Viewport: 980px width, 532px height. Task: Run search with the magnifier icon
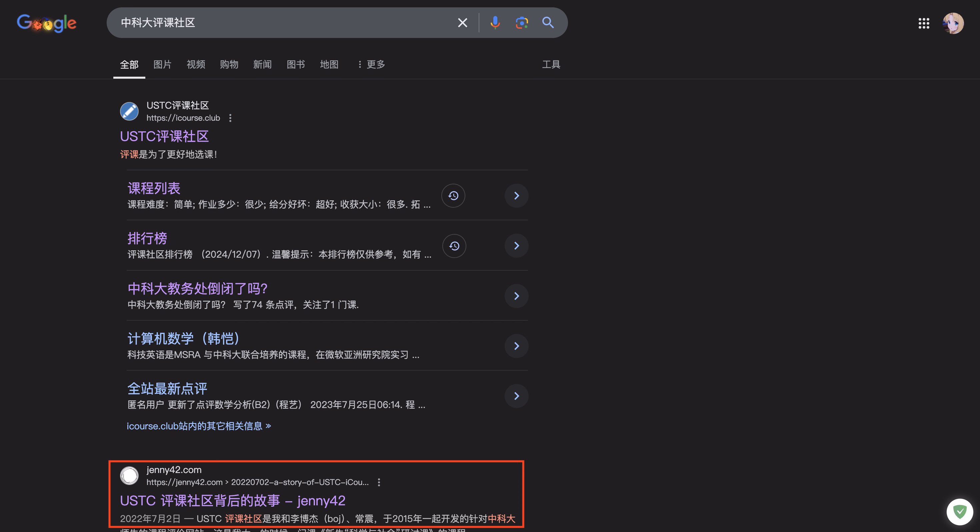(548, 23)
